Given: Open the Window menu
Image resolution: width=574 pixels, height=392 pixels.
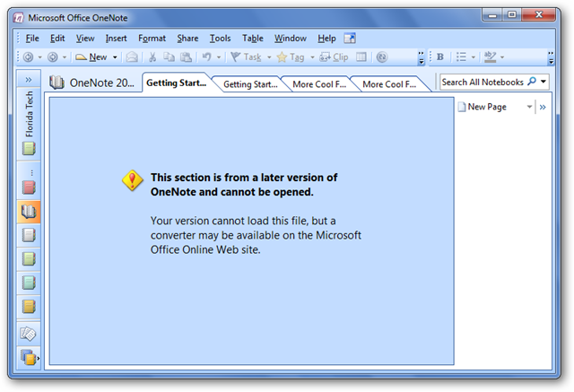Looking at the screenshot, I should pos(291,39).
